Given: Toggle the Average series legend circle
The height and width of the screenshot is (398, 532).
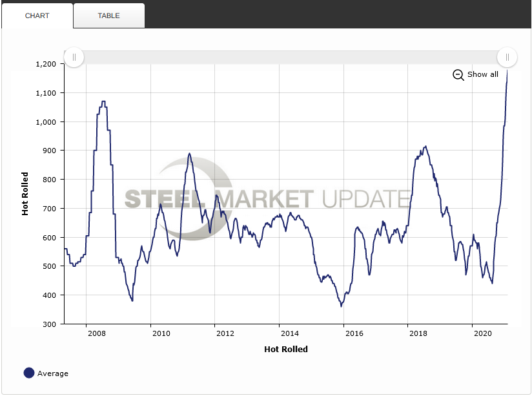Looking at the screenshot, I should [x=29, y=373].
